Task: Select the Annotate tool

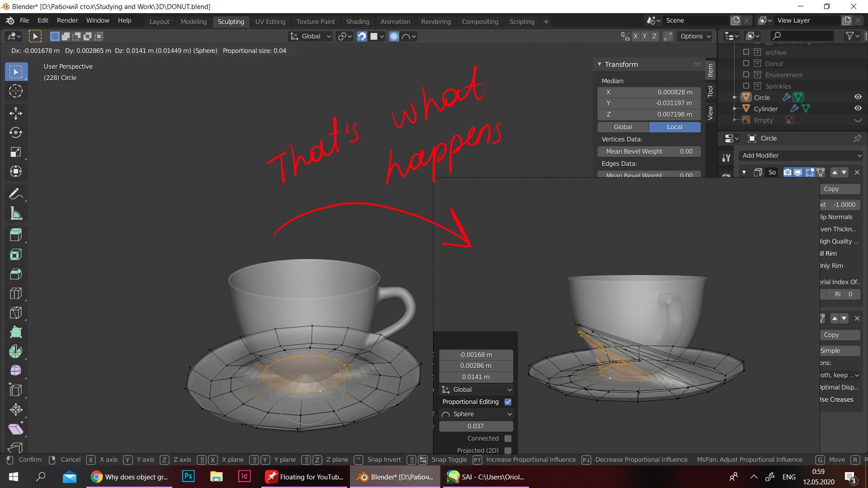Action: 16,194
